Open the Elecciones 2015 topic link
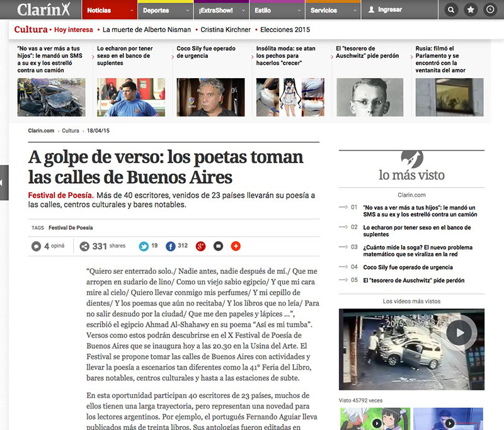 285,30
